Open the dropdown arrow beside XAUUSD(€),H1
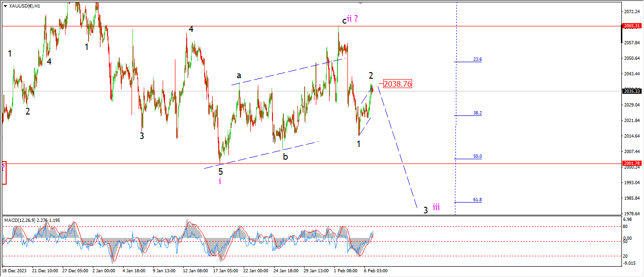 click(5, 6)
